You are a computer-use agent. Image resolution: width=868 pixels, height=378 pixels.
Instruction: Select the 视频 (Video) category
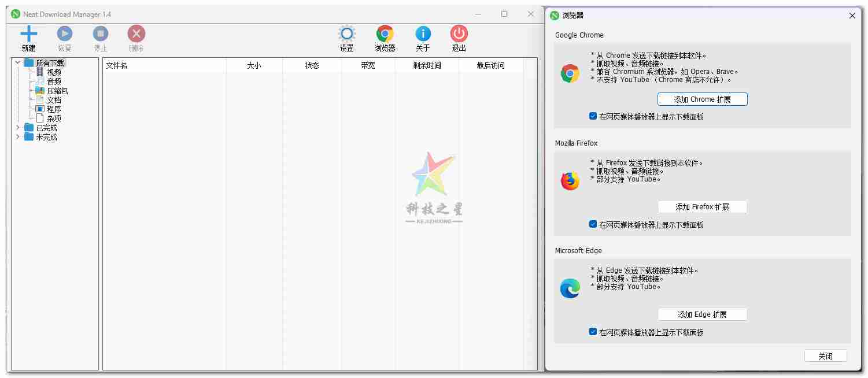tap(54, 72)
